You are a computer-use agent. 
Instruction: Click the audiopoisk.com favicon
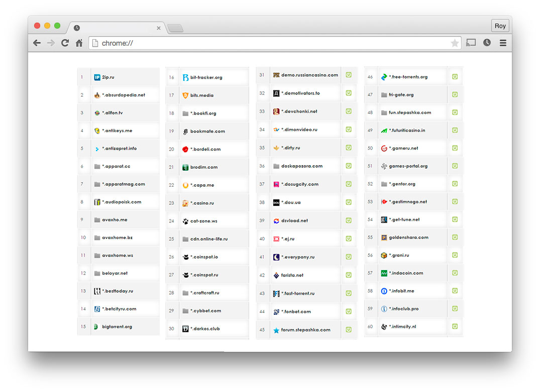coord(97,202)
